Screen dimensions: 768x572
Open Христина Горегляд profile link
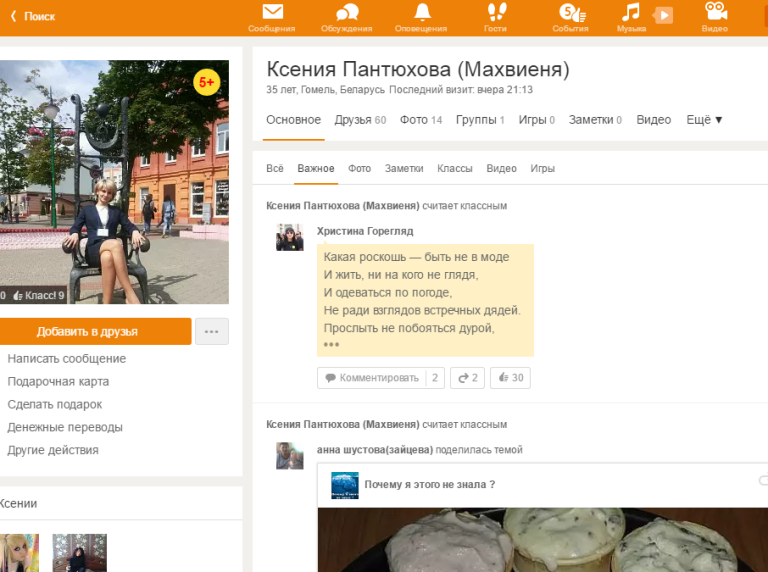click(x=365, y=231)
